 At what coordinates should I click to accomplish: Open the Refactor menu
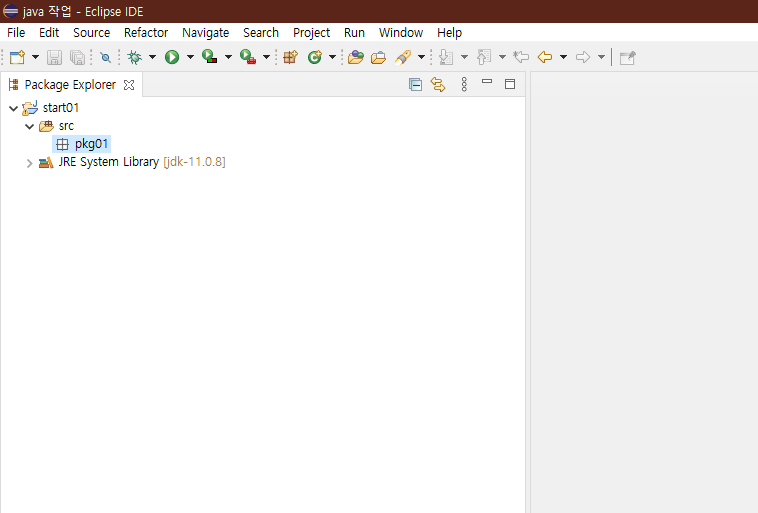coord(146,32)
